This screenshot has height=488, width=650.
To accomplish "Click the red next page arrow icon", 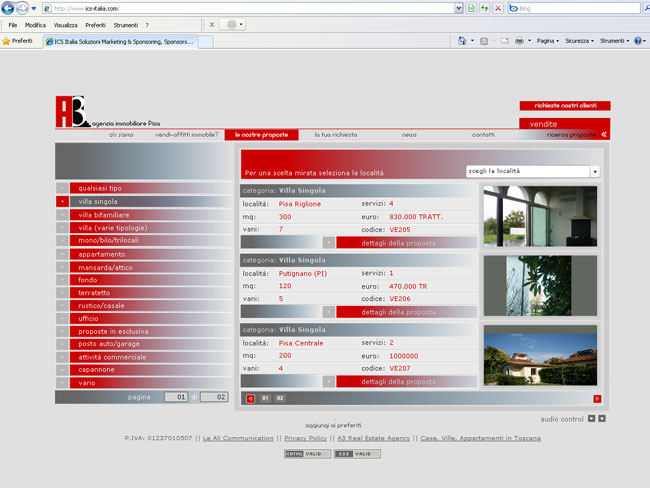I will click(597, 398).
